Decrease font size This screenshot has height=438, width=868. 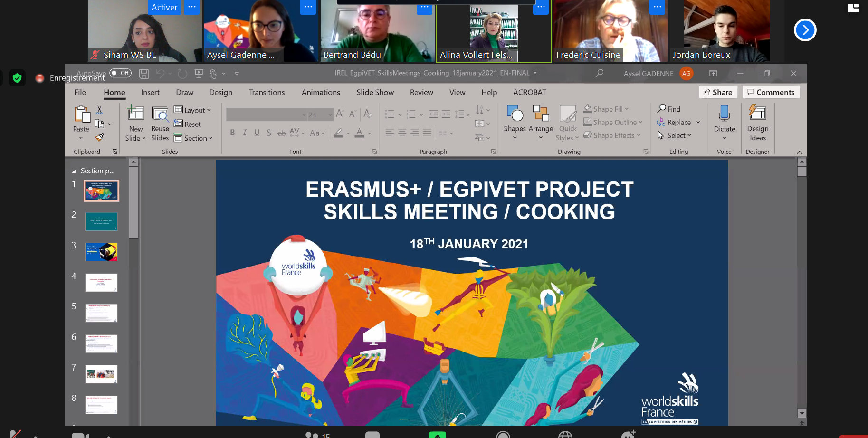pos(353,114)
